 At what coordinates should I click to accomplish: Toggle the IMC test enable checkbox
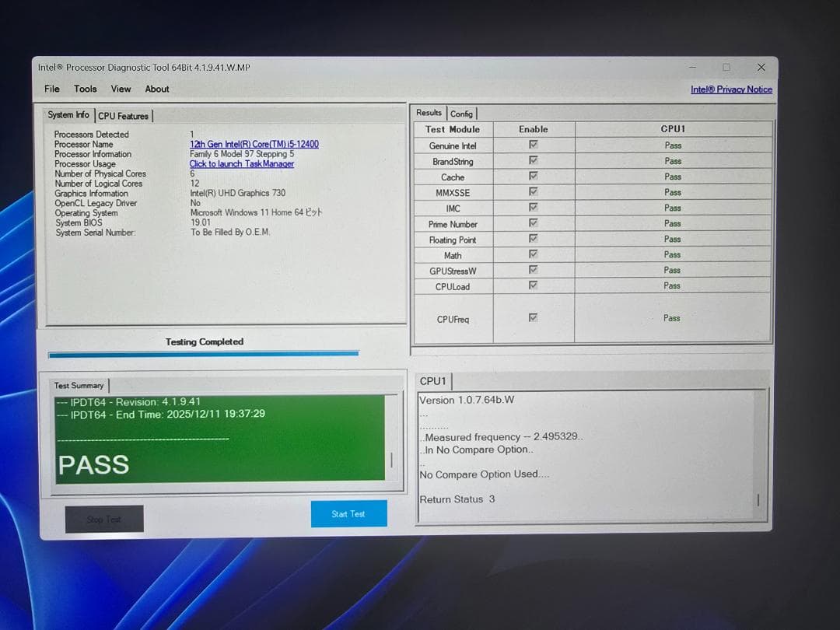(x=534, y=208)
